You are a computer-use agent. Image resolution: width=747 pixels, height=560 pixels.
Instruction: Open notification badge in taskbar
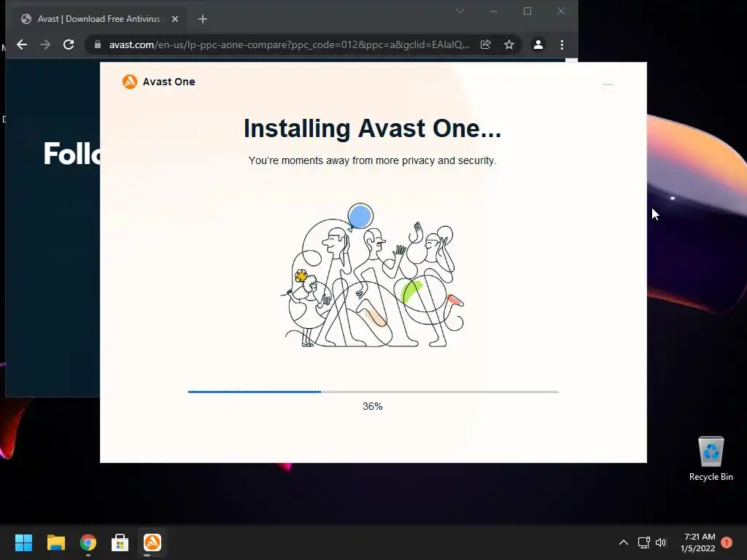[x=727, y=542]
